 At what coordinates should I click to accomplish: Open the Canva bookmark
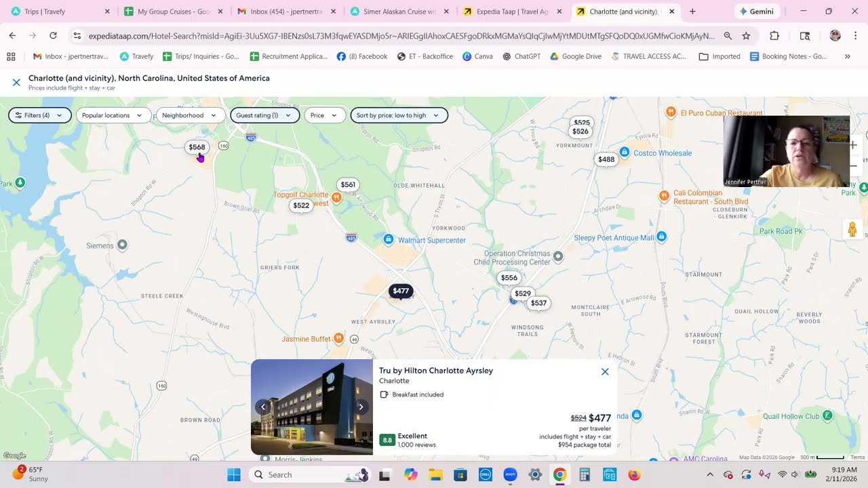click(477, 56)
